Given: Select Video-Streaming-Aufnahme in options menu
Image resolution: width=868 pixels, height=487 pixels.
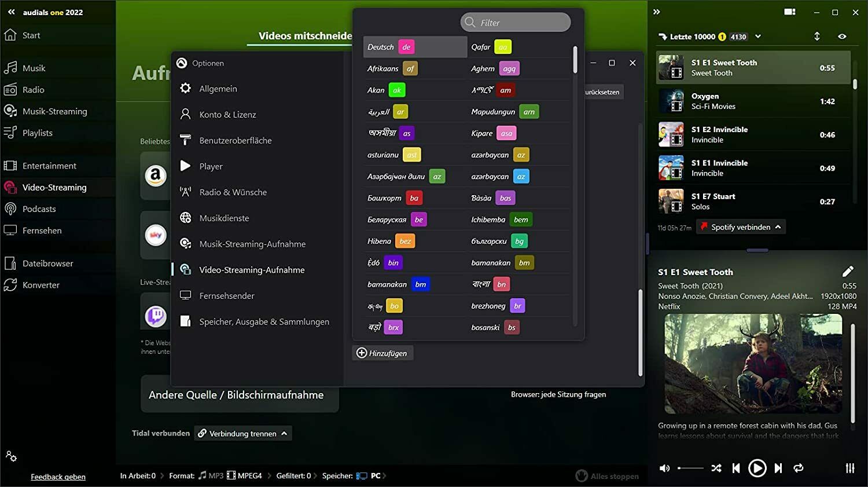Looking at the screenshot, I should pyautogui.click(x=252, y=270).
